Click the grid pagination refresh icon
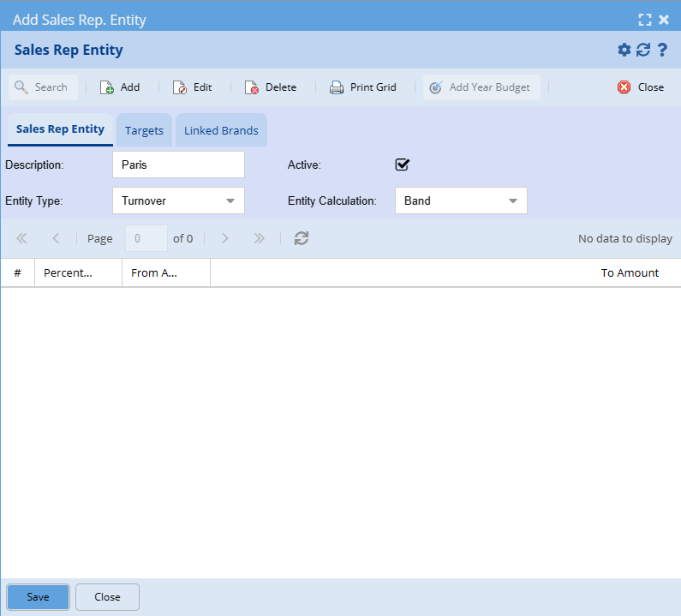 pyautogui.click(x=301, y=238)
